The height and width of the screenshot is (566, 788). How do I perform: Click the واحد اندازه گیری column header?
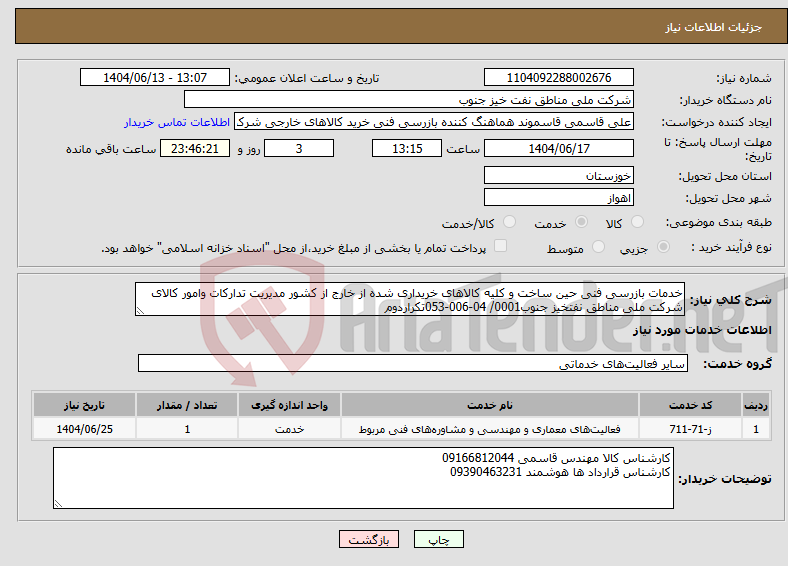tap(289, 405)
